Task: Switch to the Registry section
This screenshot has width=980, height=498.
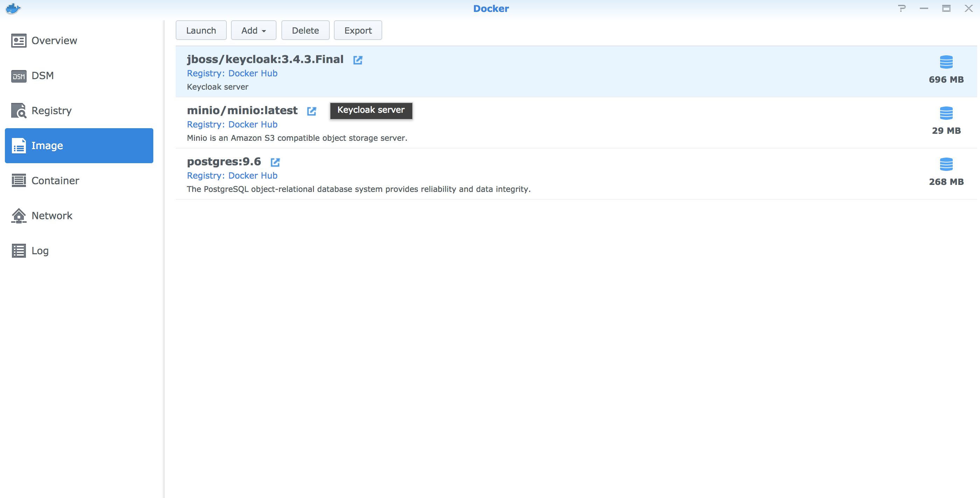Action: click(51, 111)
